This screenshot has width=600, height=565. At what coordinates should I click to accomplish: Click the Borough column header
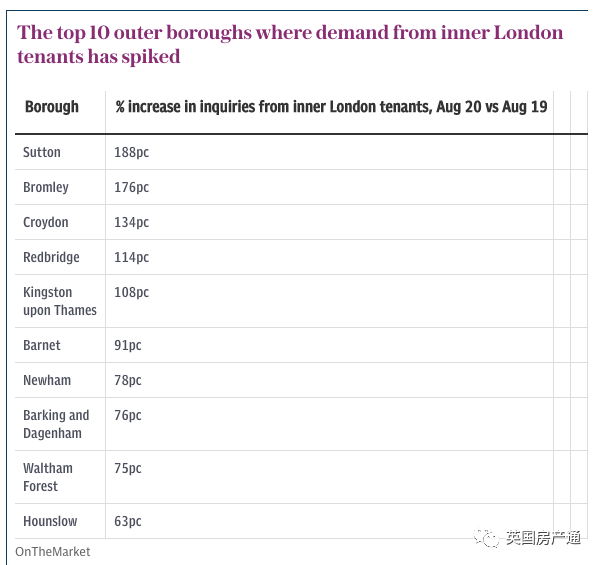click(x=52, y=107)
